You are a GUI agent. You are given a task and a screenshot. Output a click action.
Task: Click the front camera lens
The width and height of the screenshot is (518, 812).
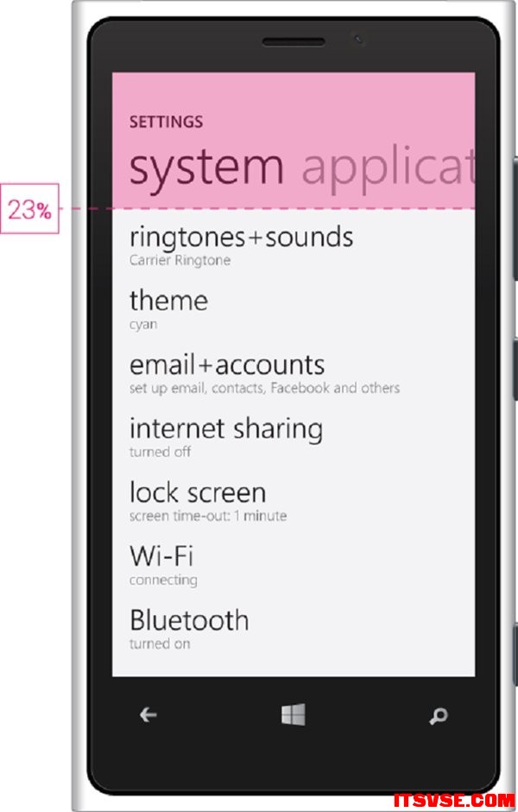pos(357,40)
